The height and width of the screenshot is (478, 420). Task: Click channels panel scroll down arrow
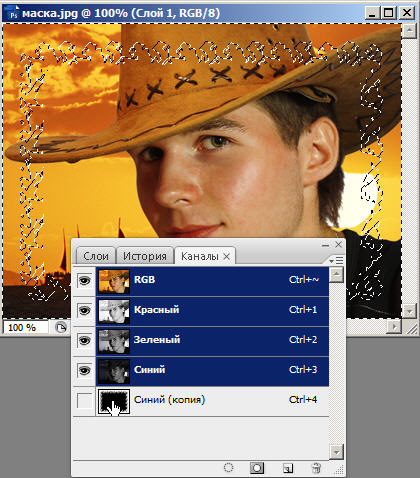[x=336, y=452]
